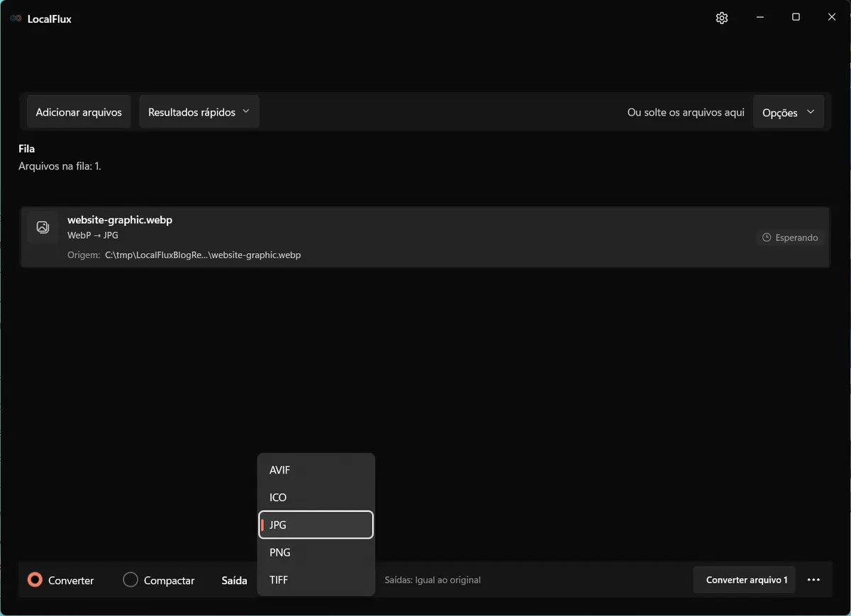Choose TIFF from the format list
The image size is (851, 616).
[316, 580]
